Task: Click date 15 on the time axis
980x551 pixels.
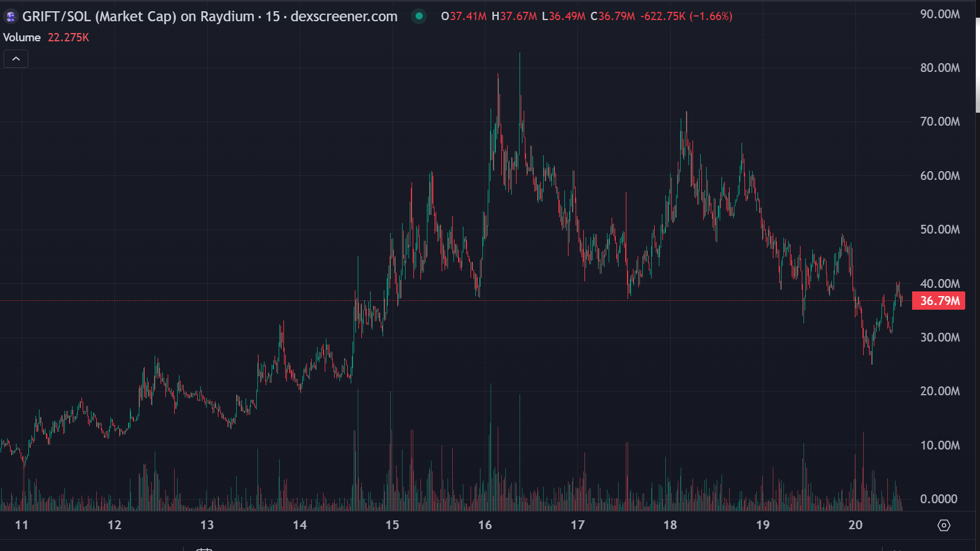Action: [x=393, y=525]
